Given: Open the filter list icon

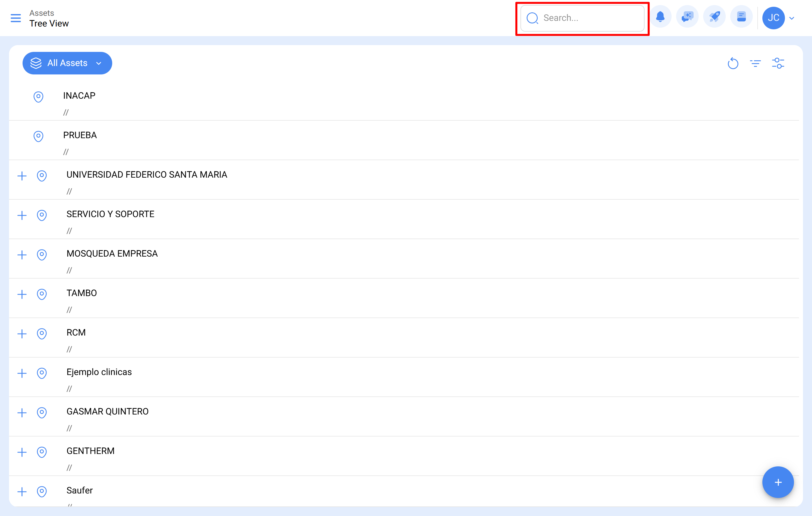Looking at the screenshot, I should (x=755, y=63).
